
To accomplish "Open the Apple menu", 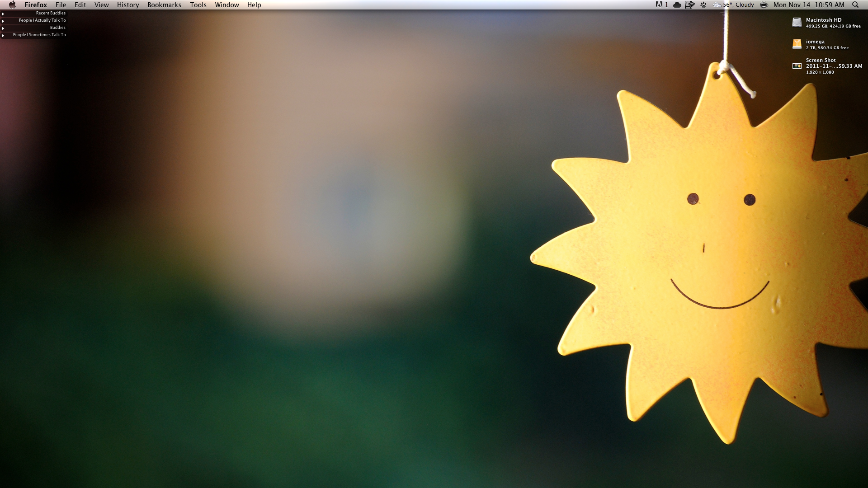I will (12, 5).
